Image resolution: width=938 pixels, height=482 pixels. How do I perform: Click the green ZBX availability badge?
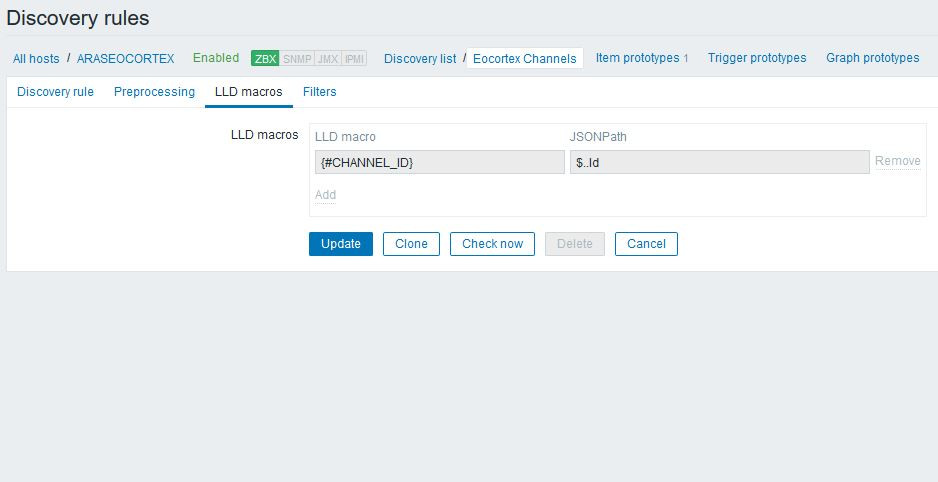tap(265, 59)
